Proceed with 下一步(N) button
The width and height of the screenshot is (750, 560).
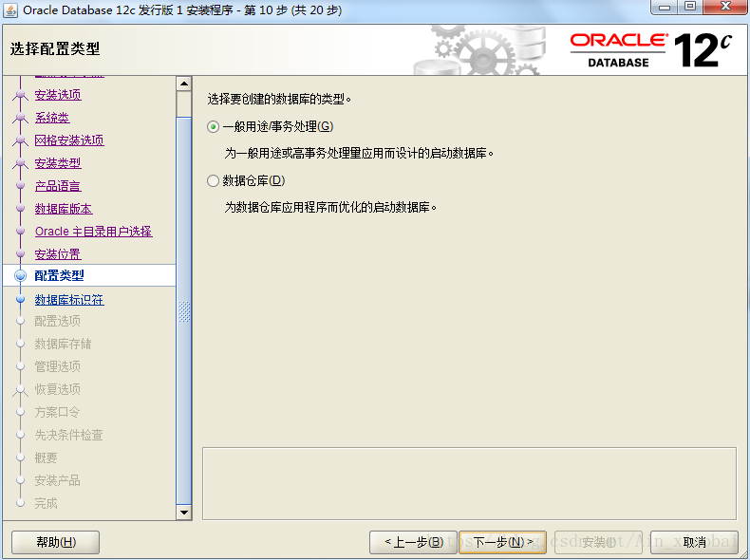(503, 542)
